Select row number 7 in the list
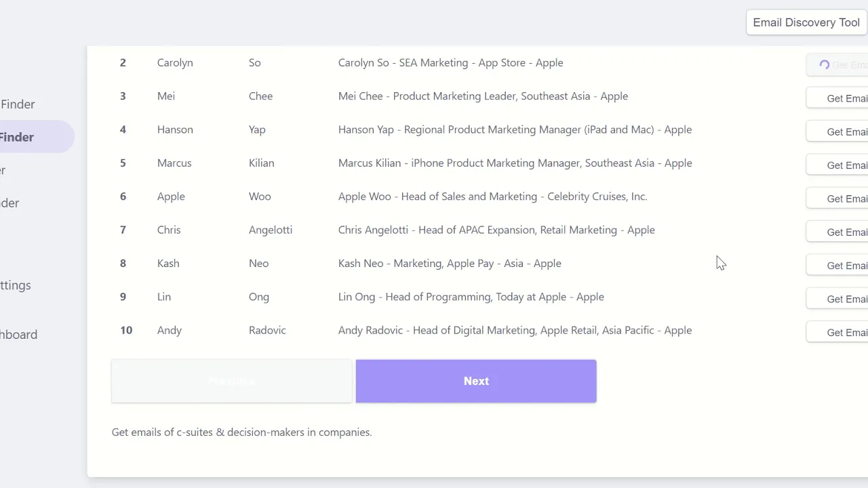 coord(123,230)
